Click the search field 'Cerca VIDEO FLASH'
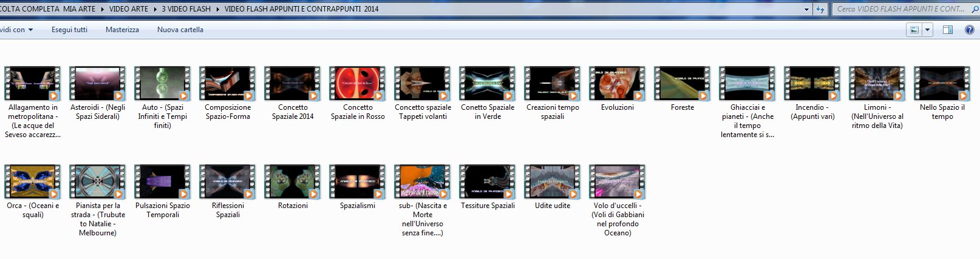Screen dimensions: 980x259 902,9
